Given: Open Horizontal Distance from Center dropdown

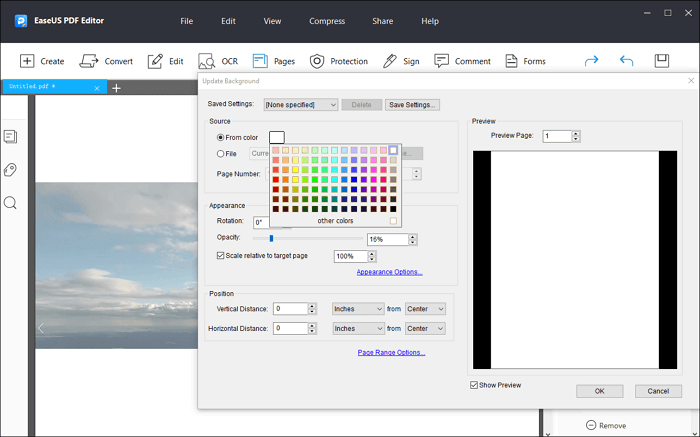Looking at the screenshot, I should point(425,329).
